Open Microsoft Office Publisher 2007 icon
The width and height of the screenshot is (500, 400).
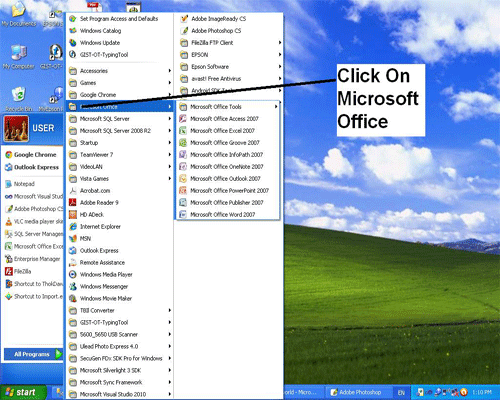coord(183,202)
